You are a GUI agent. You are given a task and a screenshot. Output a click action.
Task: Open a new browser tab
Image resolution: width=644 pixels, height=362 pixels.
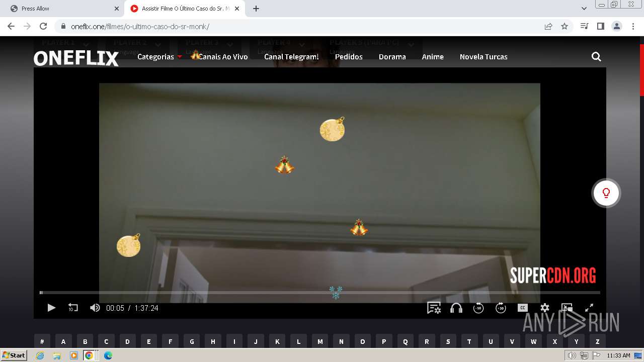click(x=256, y=9)
